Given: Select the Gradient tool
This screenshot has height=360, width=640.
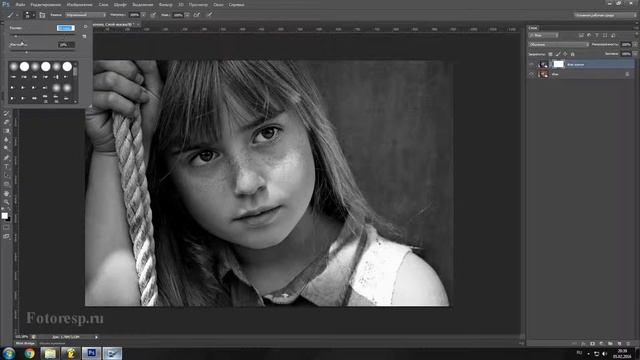Looking at the screenshot, I should 6,131.
